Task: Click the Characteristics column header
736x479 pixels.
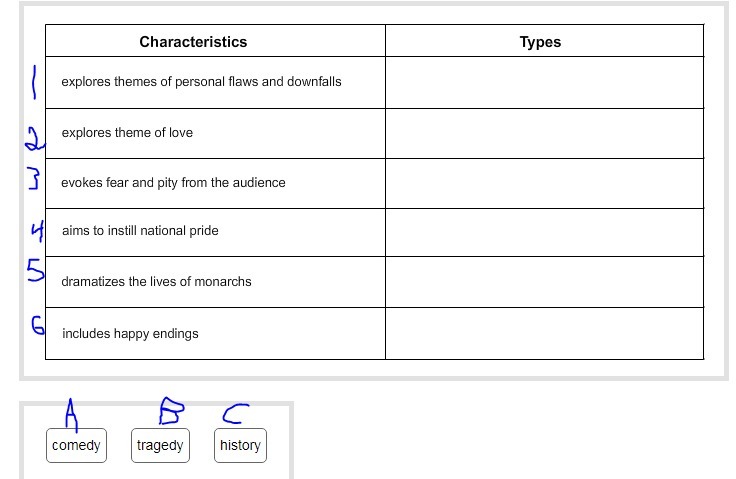Action: tap(193, 42)
